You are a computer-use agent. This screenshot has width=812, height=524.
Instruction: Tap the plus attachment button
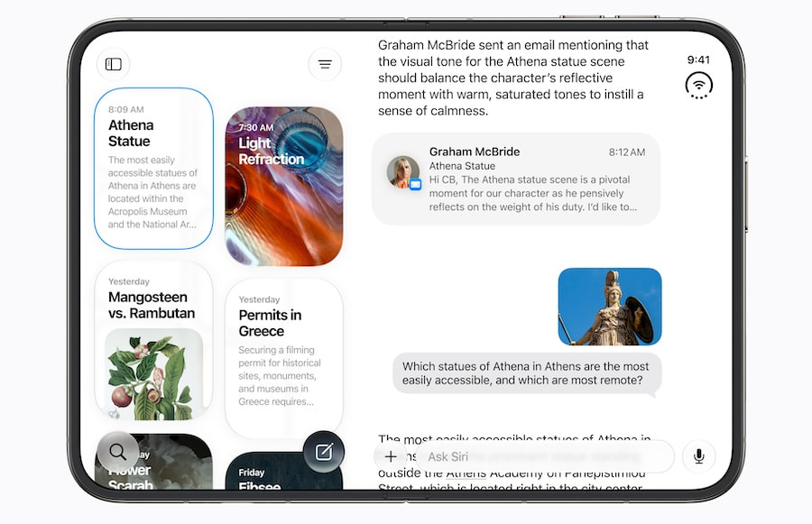[x=391, y=456]
